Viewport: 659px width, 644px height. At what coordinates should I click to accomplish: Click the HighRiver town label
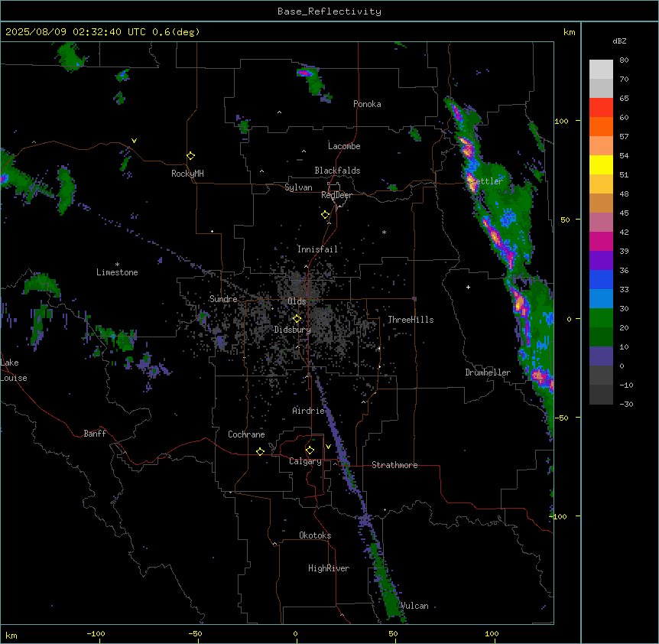329,568
